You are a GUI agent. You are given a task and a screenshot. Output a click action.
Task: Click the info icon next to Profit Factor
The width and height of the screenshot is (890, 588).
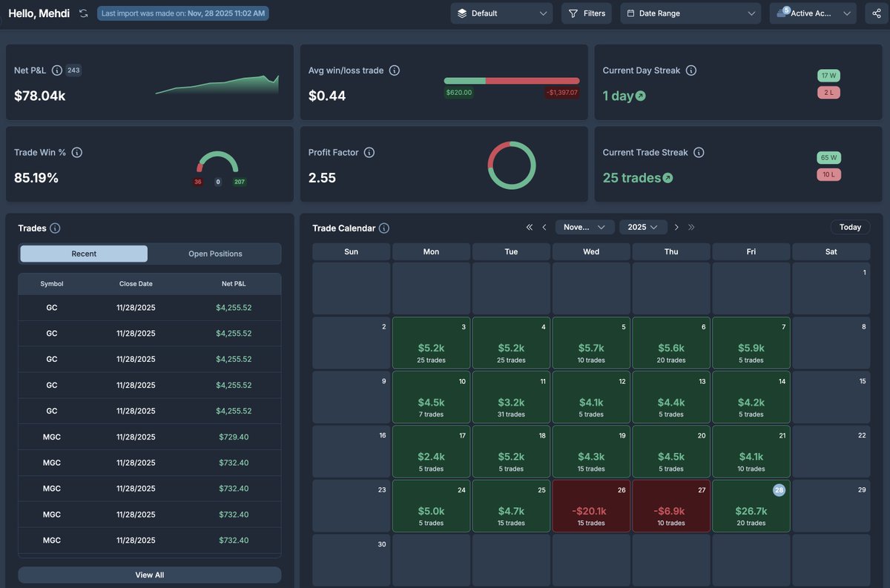click(x=369, y=152)
